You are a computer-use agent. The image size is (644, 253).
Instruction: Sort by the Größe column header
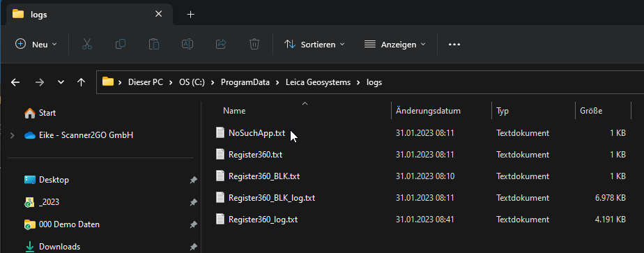click(x=591, y=111)
